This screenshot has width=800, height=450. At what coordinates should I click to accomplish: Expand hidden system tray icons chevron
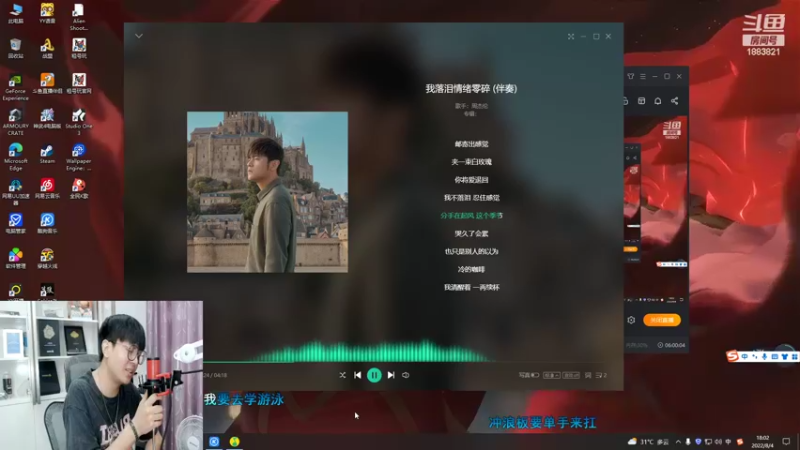pos(678,442)
